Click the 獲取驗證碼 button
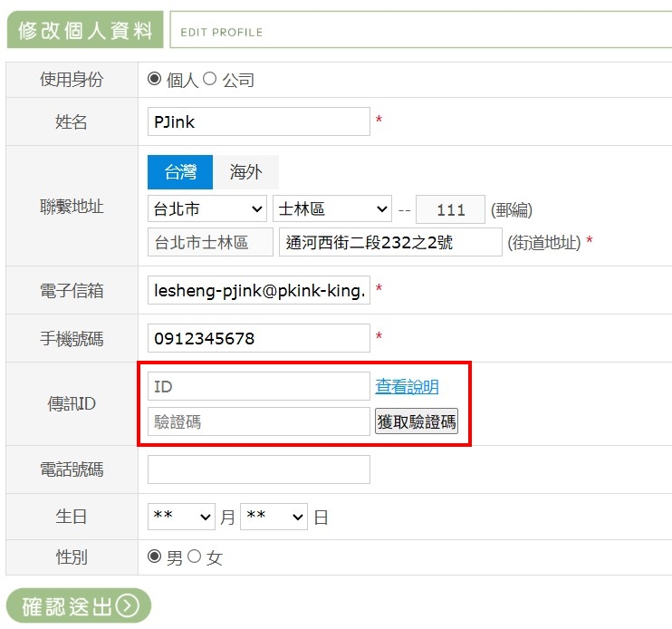The image size is (672, 629). [417, 421]
